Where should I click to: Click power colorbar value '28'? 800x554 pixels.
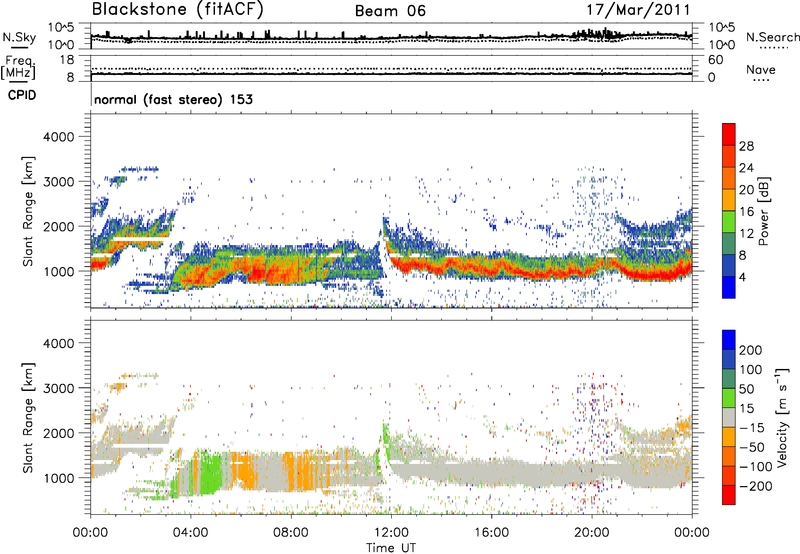pos(746,146)
